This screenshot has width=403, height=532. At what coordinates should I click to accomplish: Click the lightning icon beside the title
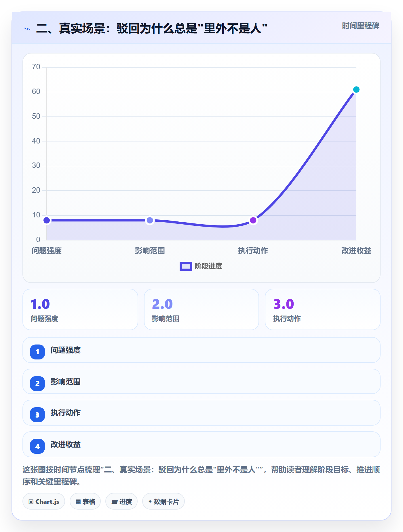point(27,29)
